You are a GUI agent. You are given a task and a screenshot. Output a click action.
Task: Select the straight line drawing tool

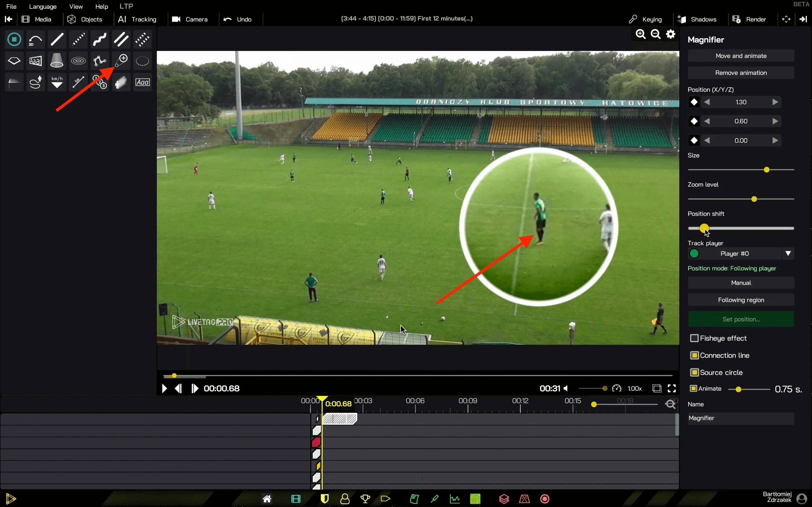point(57,39)
